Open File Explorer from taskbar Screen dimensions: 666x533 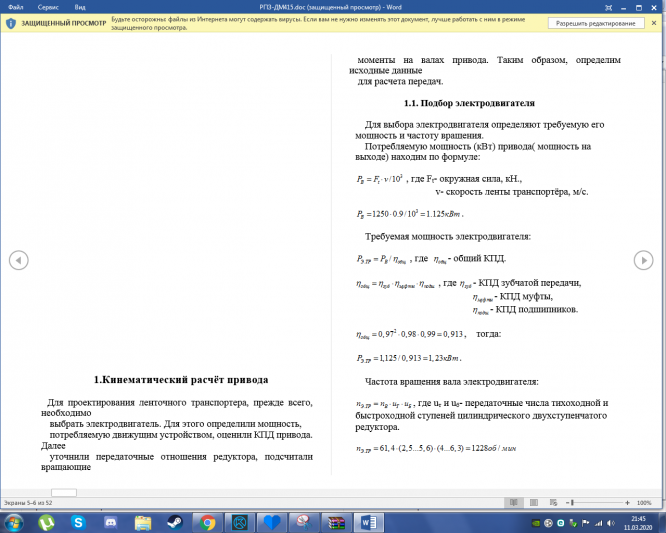point(143,522)
